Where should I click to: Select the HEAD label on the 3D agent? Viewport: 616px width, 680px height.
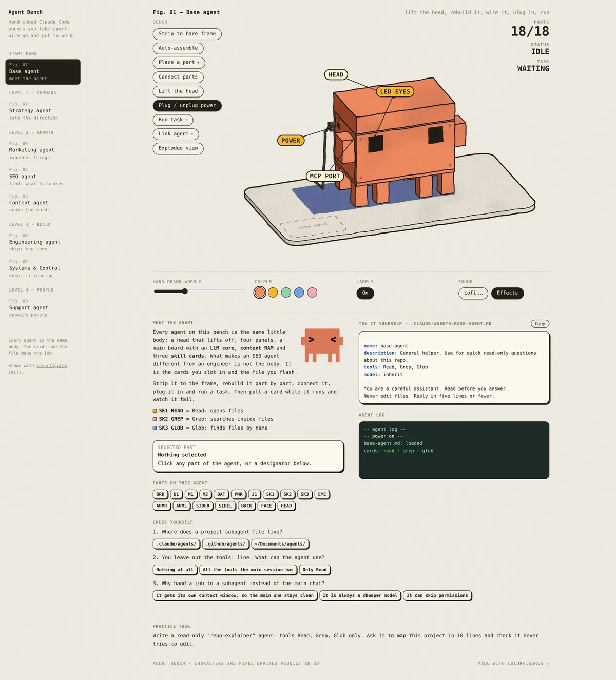click(x=336, y=75)
